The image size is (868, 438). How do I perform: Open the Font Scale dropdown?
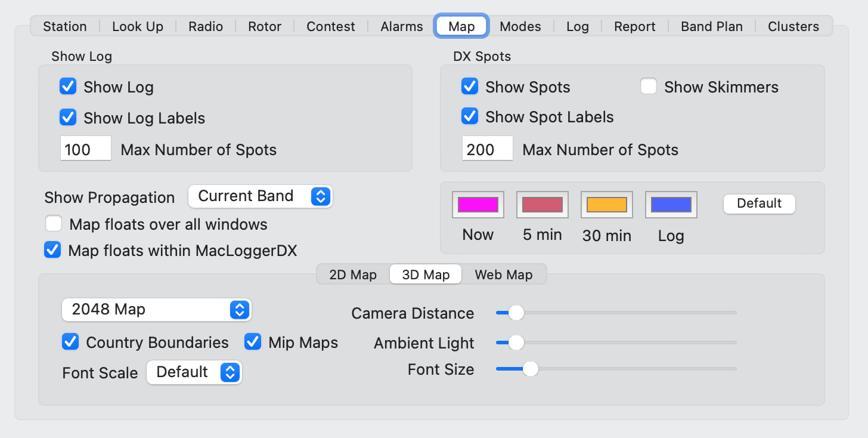(x=194, y=372)
